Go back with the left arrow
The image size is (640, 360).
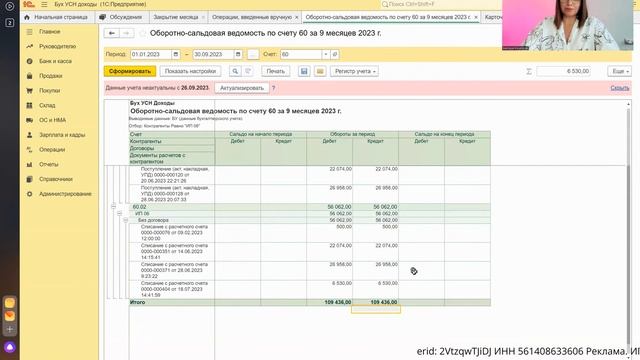(x=112, y=33)
